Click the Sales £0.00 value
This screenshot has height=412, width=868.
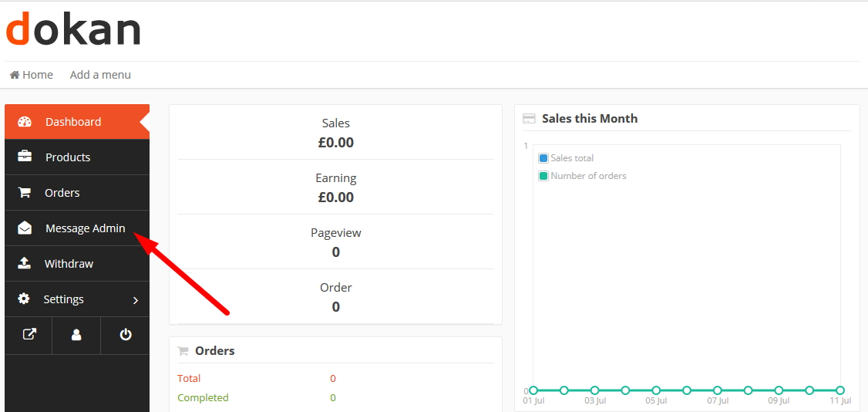(x=335, y=143)
